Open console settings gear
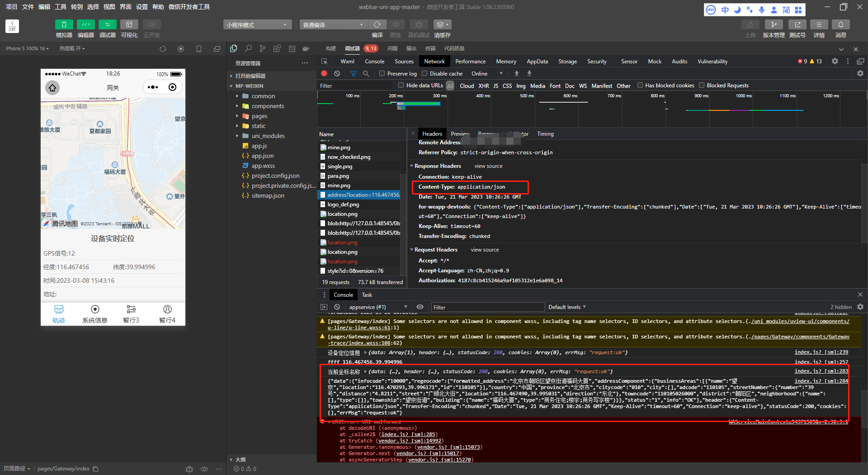The width and height of the screenshot is (868, 475). pos(860,307)
